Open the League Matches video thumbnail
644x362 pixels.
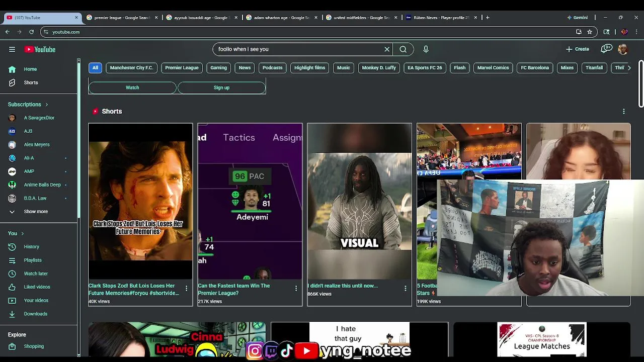pos(542,340)
